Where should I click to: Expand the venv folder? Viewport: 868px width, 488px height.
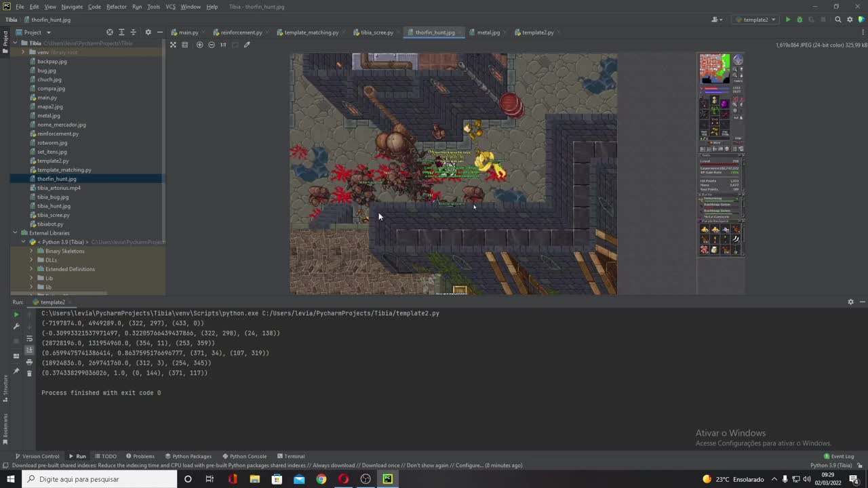coord(23,52)
